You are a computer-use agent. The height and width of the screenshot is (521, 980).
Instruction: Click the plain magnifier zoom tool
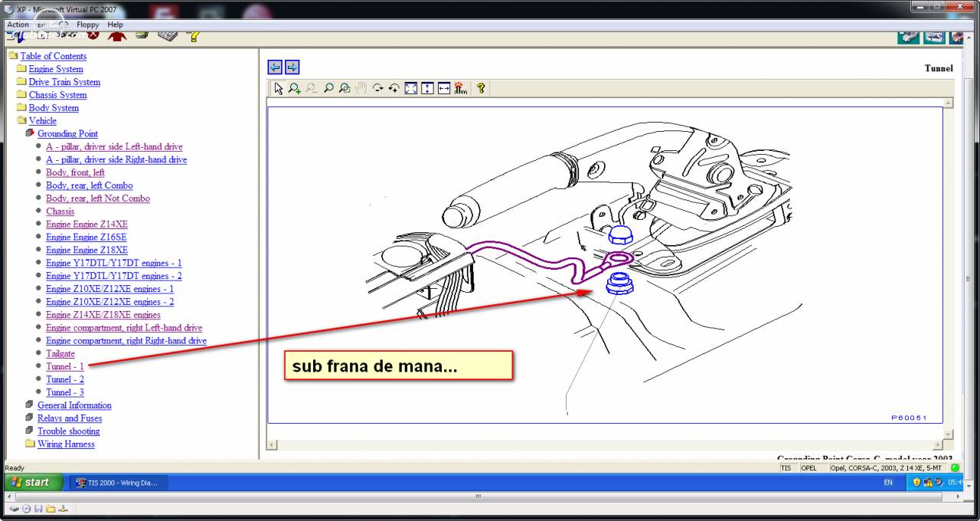pyautogui.click(x=328, y=88)
